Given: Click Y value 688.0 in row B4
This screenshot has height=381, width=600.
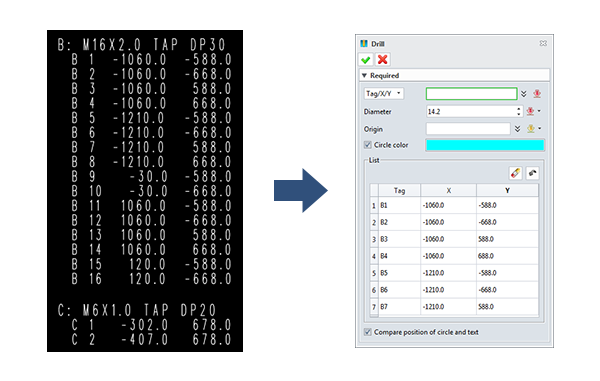Looking at the screenshot, I should [507, 256].
